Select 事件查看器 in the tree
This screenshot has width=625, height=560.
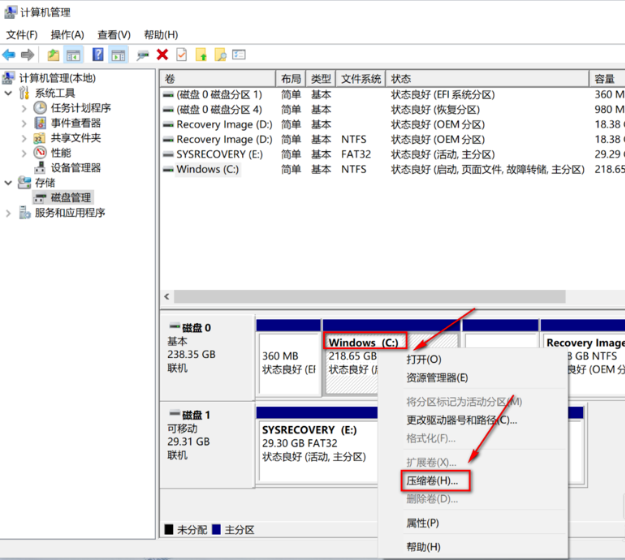[x=76, y=123]
